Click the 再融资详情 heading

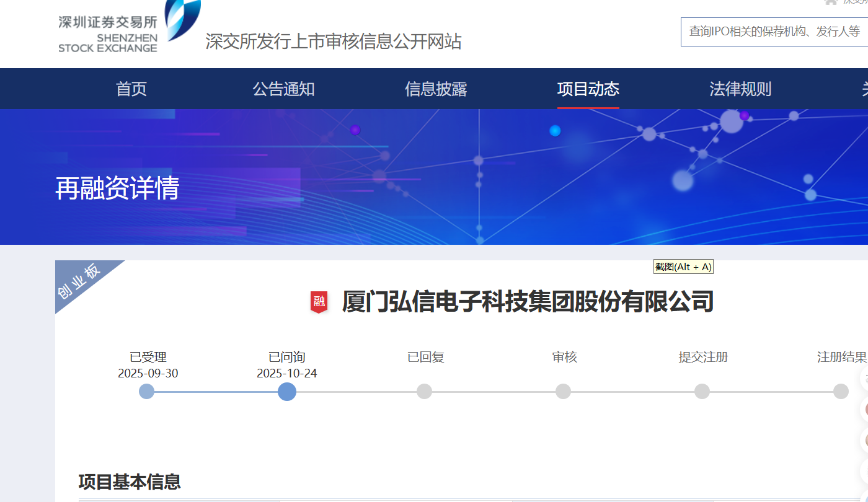(117, 188)
